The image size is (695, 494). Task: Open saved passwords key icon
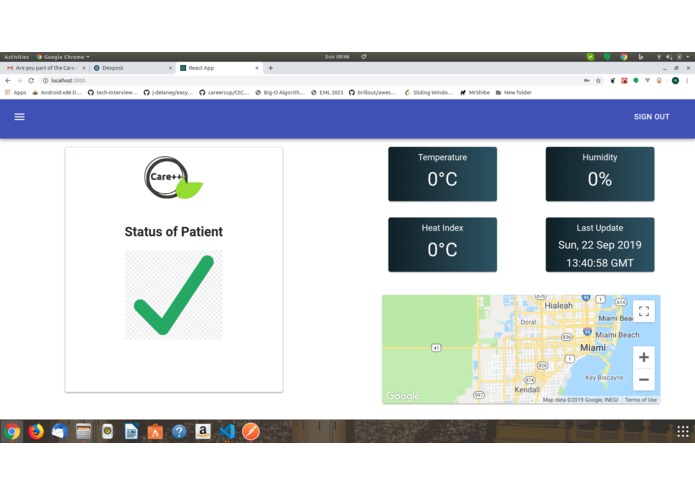click(x=586, y=81)
